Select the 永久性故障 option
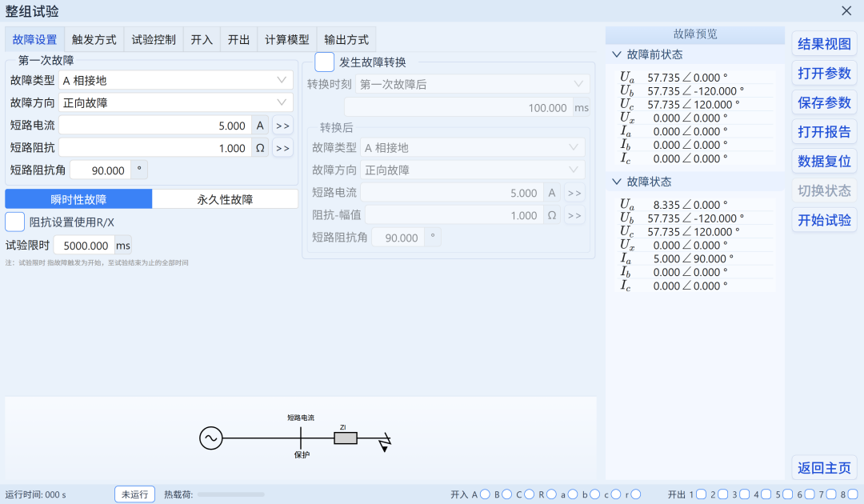This screenshot has height=504, width=864. click(x=225, y=199)
